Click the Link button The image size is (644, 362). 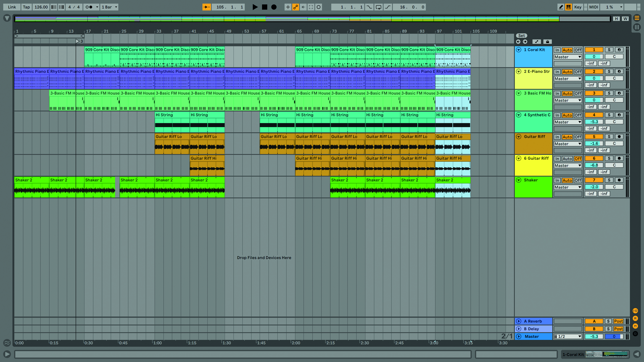coord(12,7)
